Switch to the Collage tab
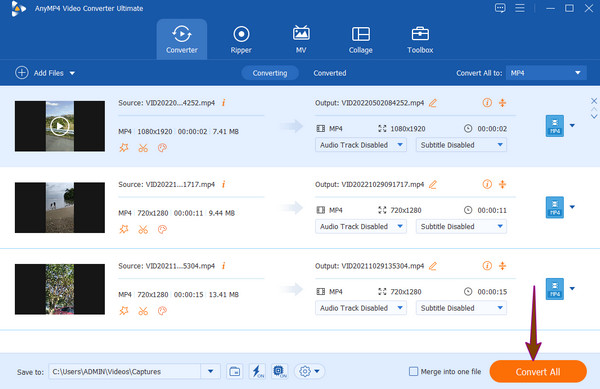 point(360,39)
